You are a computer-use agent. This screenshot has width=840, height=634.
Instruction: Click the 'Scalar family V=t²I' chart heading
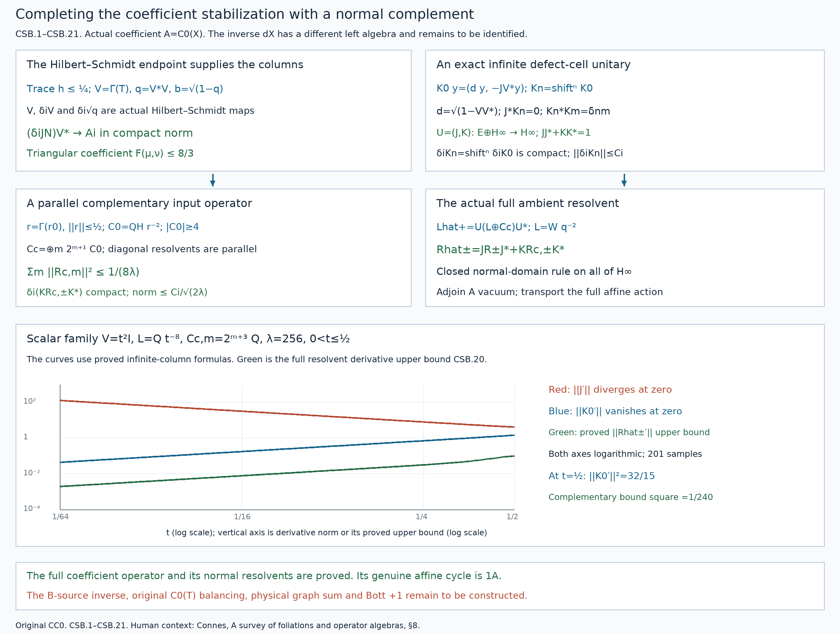pyautogui.click(x=188, y=339)
